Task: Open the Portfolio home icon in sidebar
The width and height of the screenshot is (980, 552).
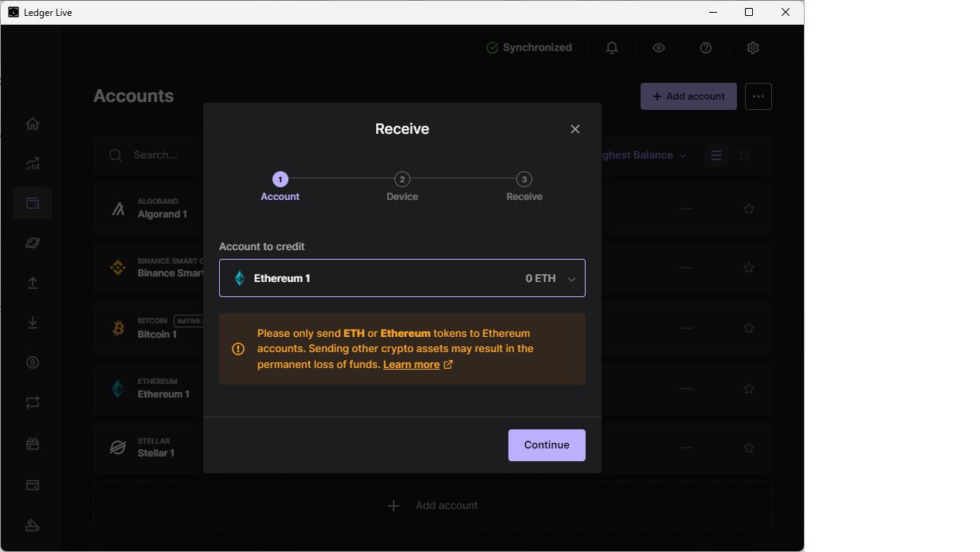Action: [33, 123]
